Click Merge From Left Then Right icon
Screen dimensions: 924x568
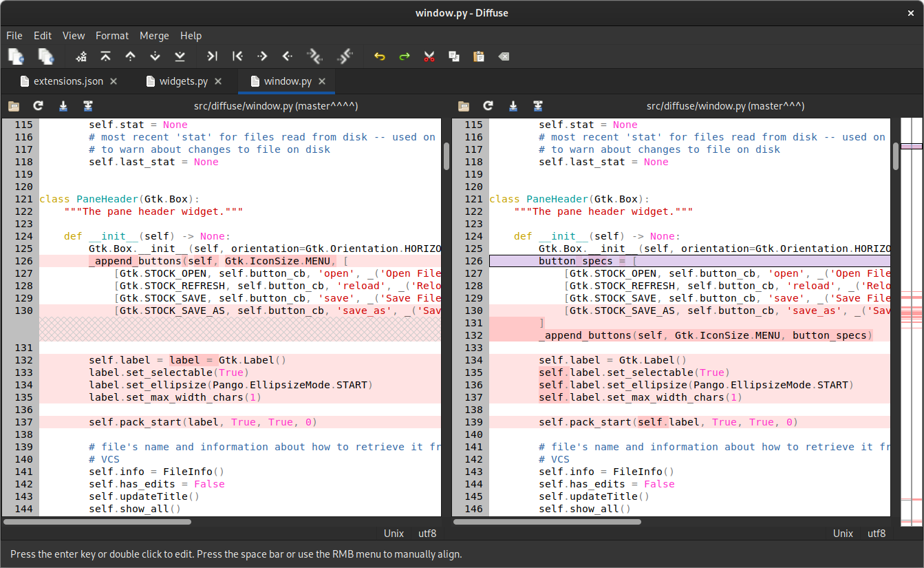click(314, 56)
